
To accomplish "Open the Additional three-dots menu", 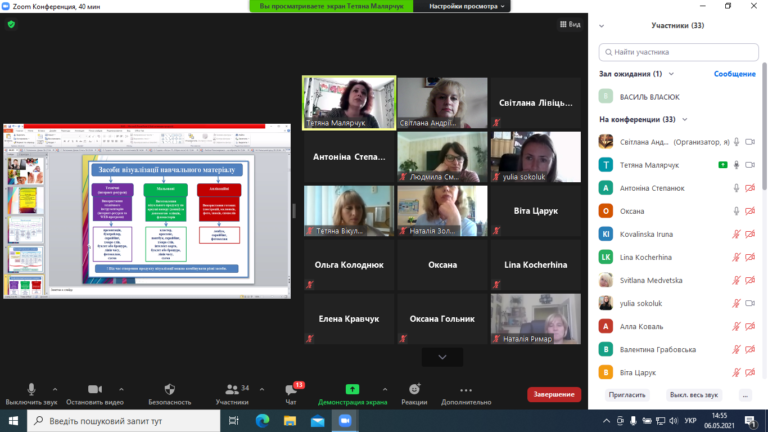I will click(x=466, y=390).
